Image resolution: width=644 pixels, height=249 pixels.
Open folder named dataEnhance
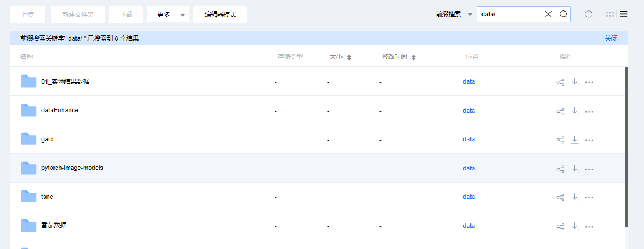[x=60, y=110]
